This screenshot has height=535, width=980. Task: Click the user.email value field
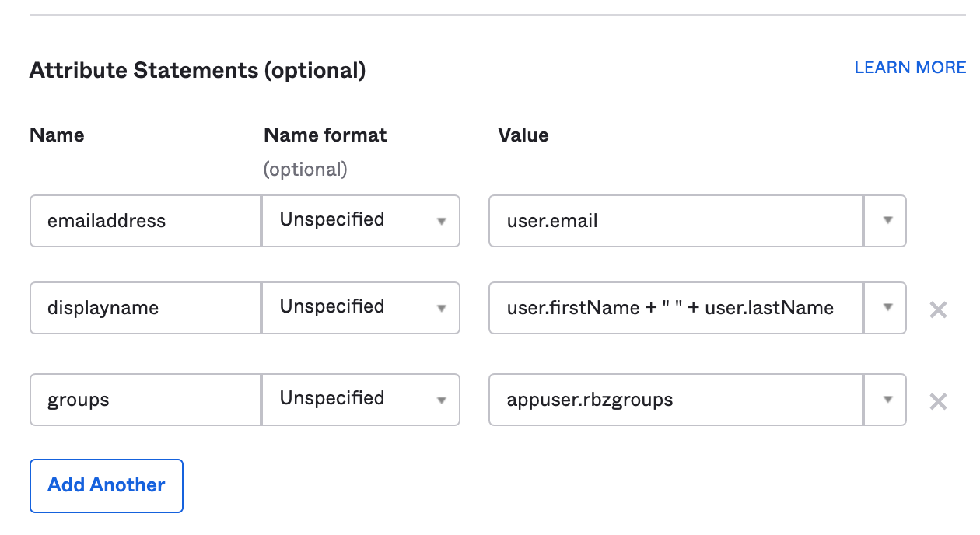(675, 221)
